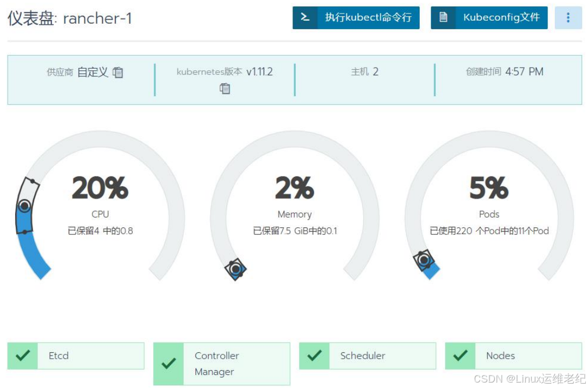Open the three-dot more actions menu

coord(568,18)
